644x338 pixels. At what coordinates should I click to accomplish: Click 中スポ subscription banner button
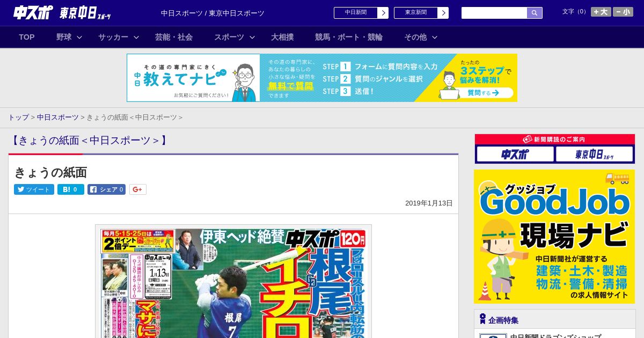coord(515,155)
